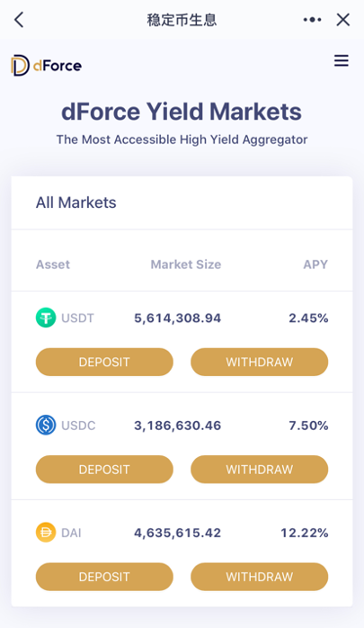
Task: Open the three-dots more options menu
Action: pyautogui.click(x=312, y=20)
